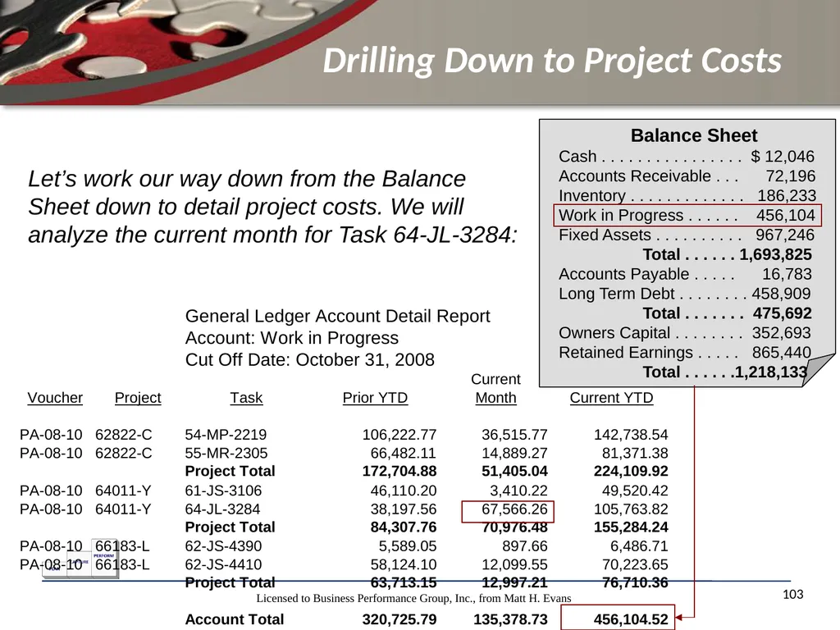This screenshot has height=630, width=840.
Task: Select the "Task" column header
Action: point(246,398)
